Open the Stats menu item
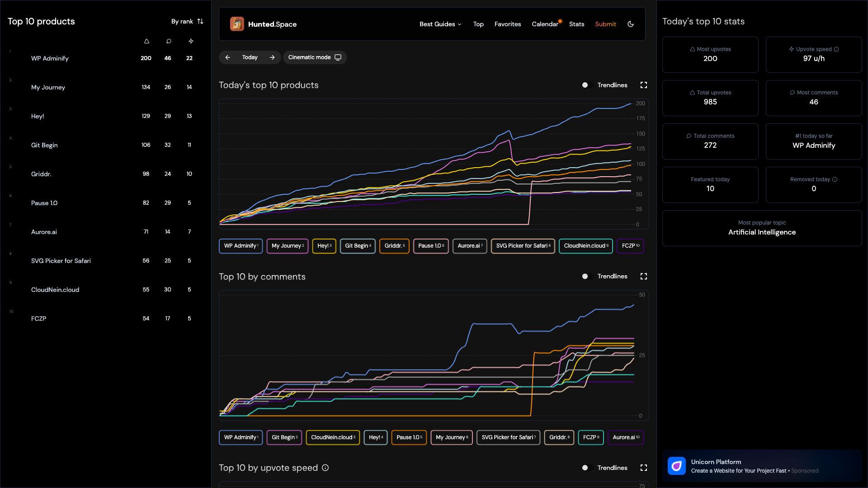This screenshot has height=488, width=868. click(x=576, y=24)
